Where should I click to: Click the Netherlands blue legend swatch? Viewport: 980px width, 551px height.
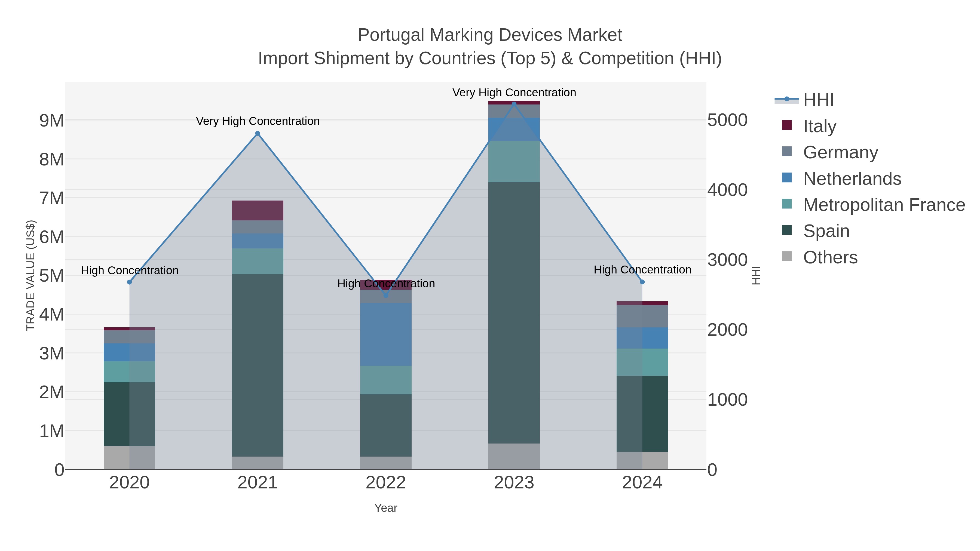coord(787,178)
